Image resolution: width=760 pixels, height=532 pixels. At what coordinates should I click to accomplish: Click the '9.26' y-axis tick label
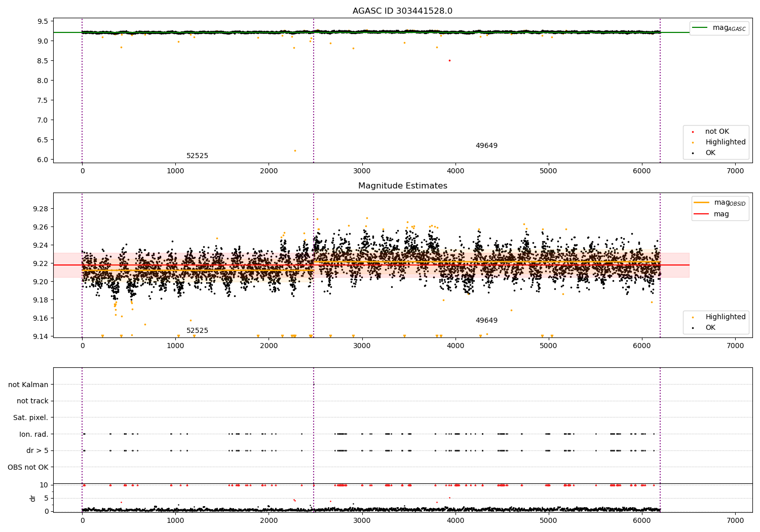pos(41,227)
